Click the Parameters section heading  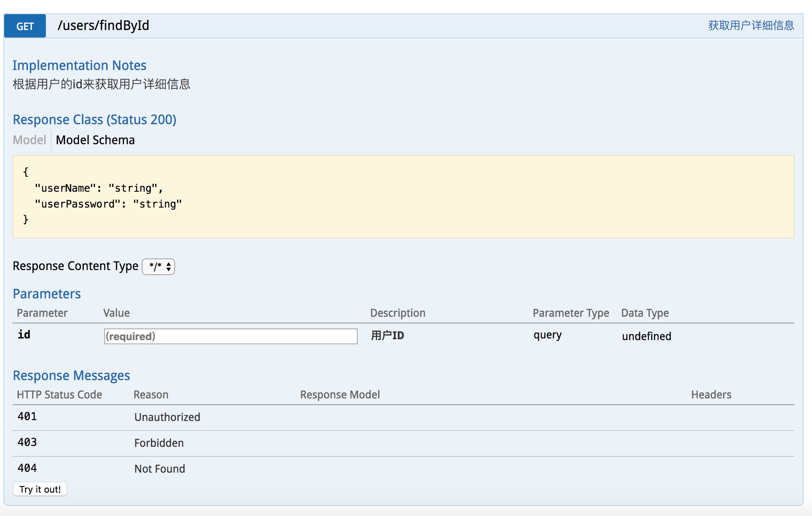[x=47, y=294]
